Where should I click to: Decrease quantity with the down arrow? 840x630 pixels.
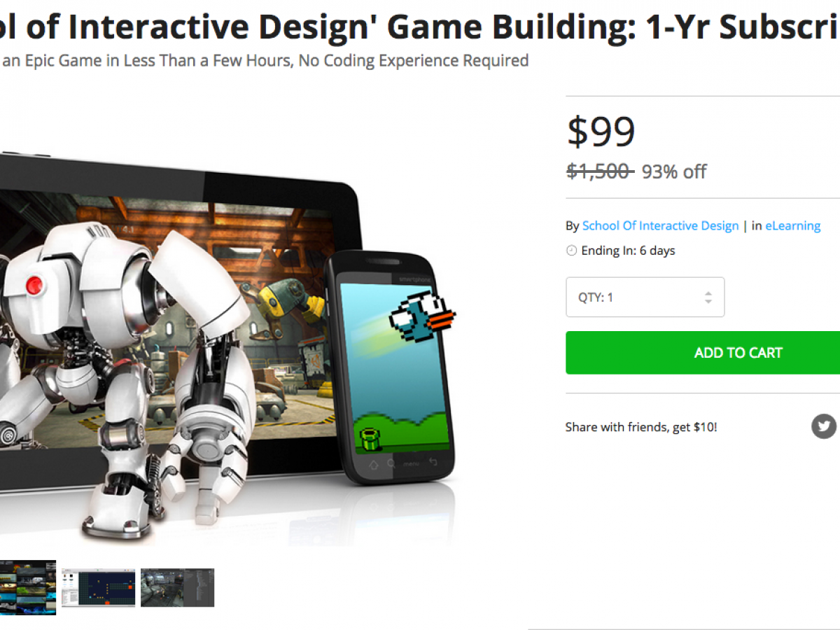coord(708,302)
